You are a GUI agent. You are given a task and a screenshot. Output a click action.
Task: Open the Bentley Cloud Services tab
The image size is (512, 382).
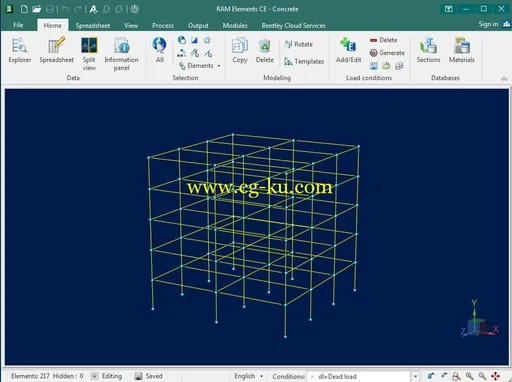[x=293, y=25]
